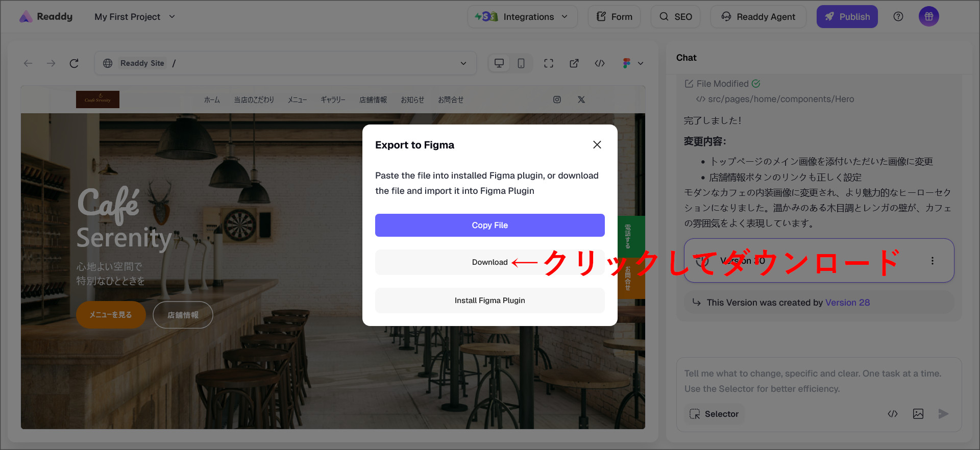The image size is (980, 450).
Task: Switch to mobile preview mode
Action: (521, 63)
